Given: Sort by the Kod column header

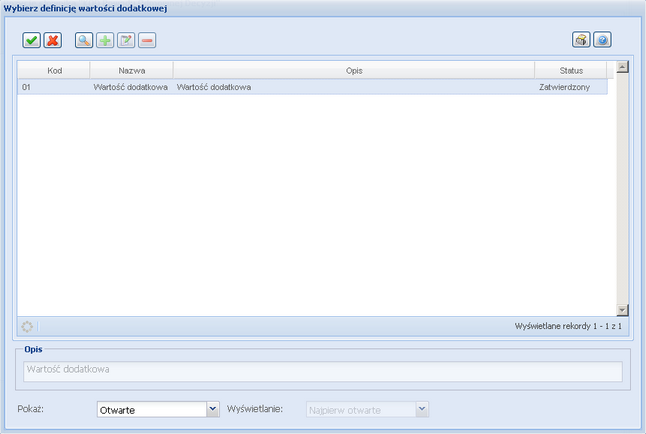Looking at the screenshot, I should (x=55, y=70).
